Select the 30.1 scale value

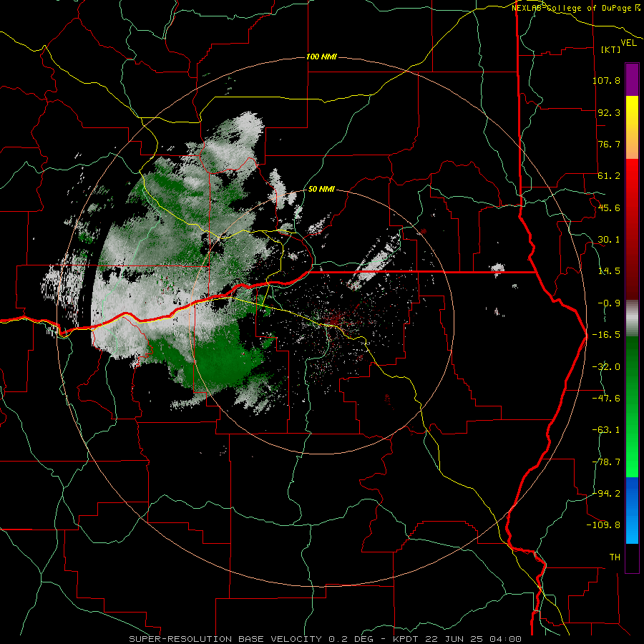coord(609,240)
